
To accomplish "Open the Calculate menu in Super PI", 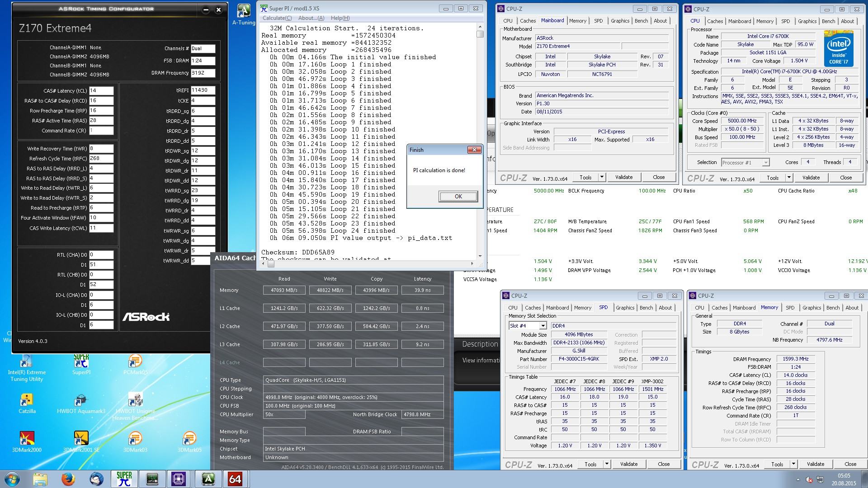I will (277, 18).
